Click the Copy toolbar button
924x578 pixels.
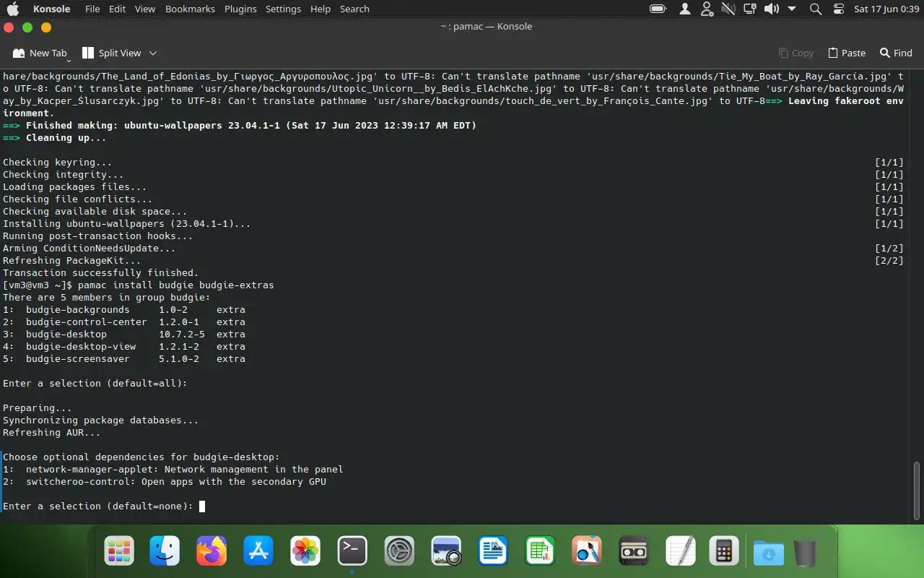[x=796, y=53]
